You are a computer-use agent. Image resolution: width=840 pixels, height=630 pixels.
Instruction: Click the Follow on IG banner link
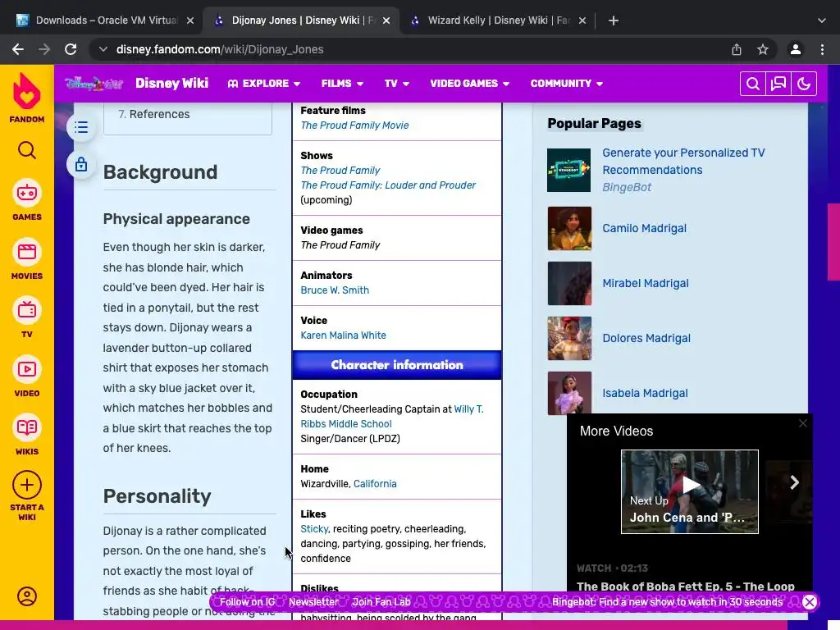(x=248, y=602)
